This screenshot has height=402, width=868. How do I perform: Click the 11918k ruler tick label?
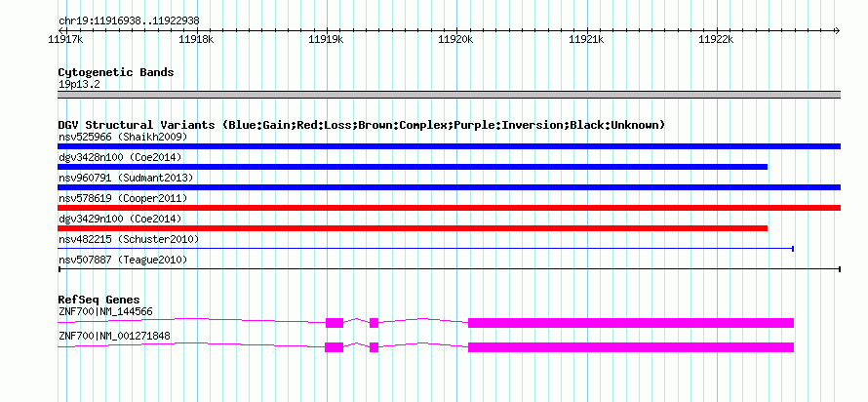[x=196, y=39]
